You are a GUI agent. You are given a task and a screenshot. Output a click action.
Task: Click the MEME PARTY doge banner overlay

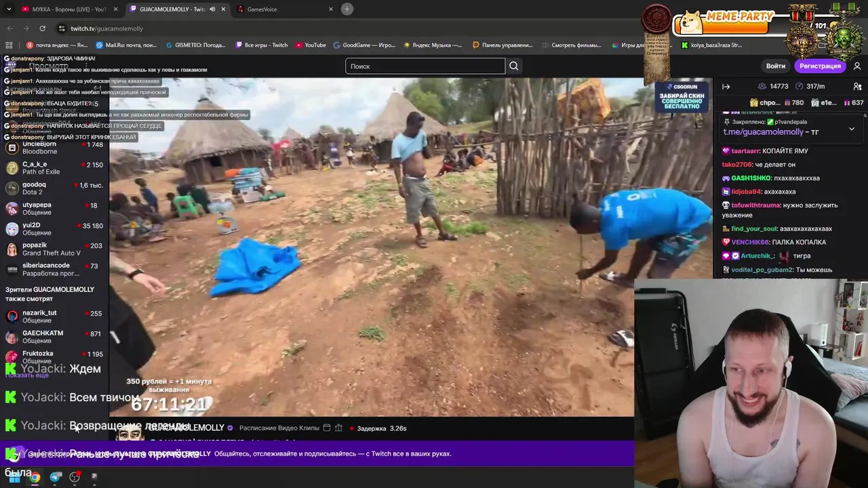(x=724, y=22)
